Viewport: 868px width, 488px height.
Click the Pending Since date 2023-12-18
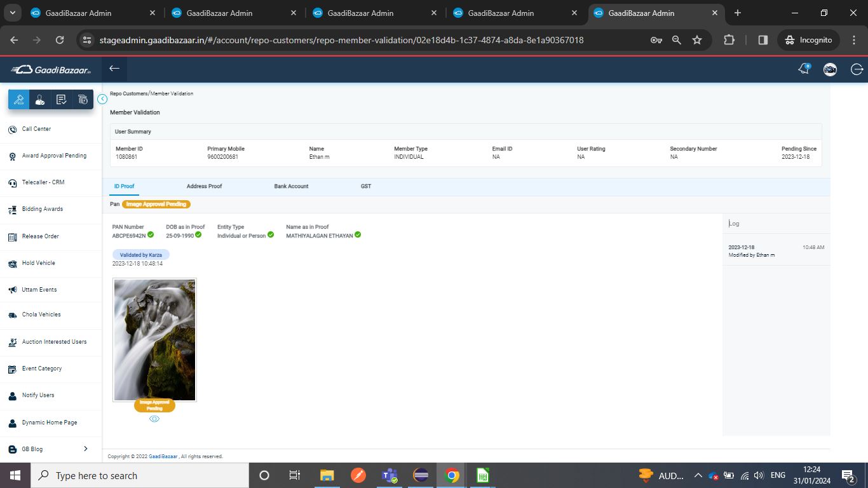tap(796, 157)
